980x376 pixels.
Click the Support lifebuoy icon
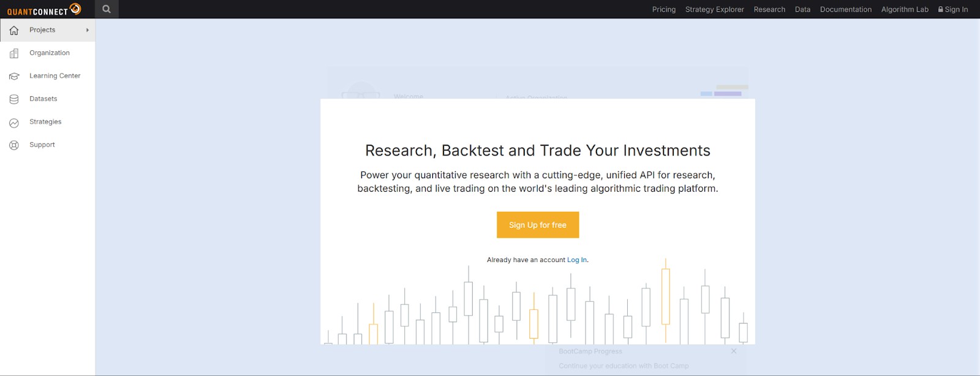14,145
